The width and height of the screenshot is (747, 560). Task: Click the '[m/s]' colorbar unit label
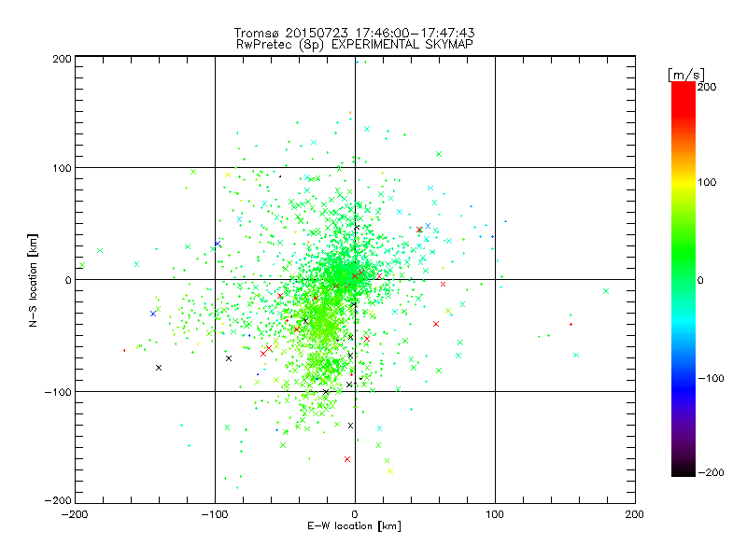686,75
